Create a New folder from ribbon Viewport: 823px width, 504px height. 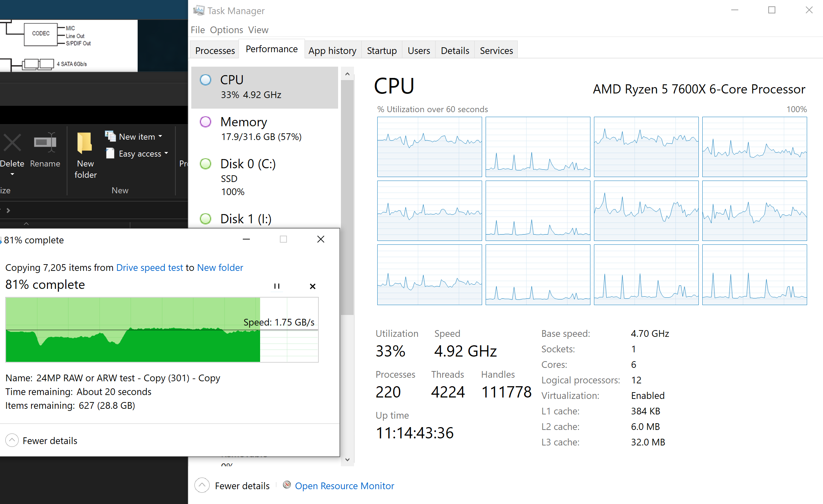(85, 144)
